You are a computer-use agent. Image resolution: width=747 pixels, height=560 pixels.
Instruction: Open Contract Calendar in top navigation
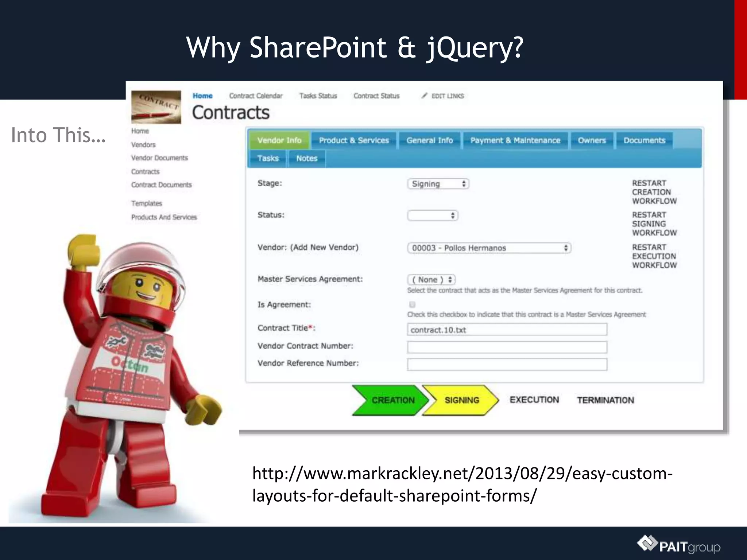click(x=256, y=96)
